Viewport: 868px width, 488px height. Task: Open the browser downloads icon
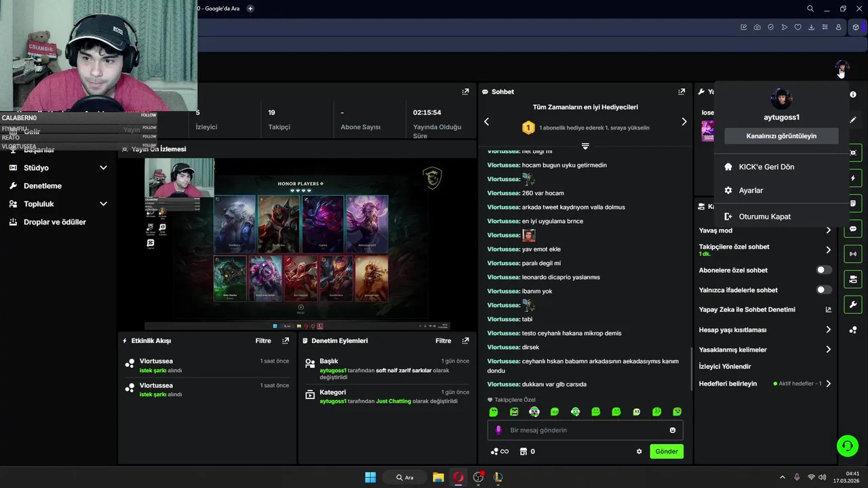(x=811, y=27)
